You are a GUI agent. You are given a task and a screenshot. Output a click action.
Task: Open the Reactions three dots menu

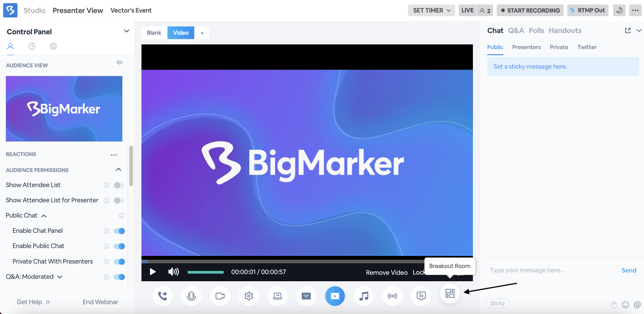pyautogui.click(x=114, y=155)
